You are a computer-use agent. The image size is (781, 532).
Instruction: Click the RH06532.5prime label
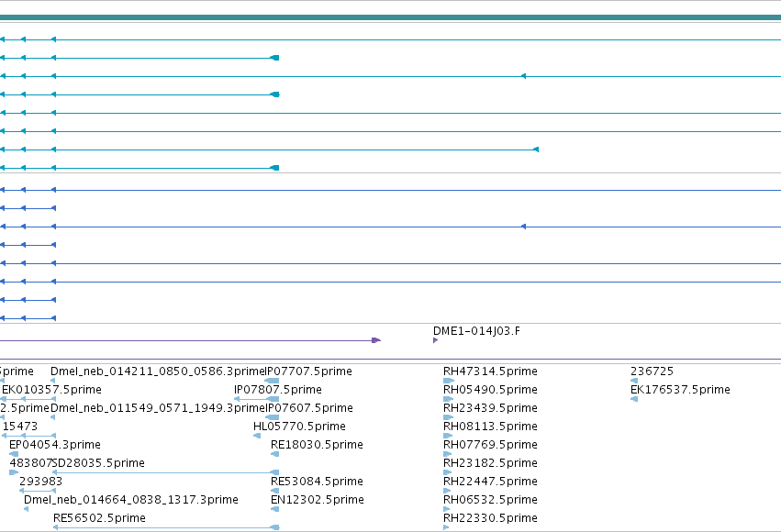pos(490,500)
